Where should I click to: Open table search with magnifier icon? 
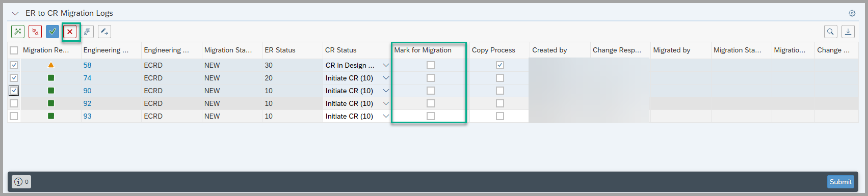pyautogui.click(x=831, y=32)
